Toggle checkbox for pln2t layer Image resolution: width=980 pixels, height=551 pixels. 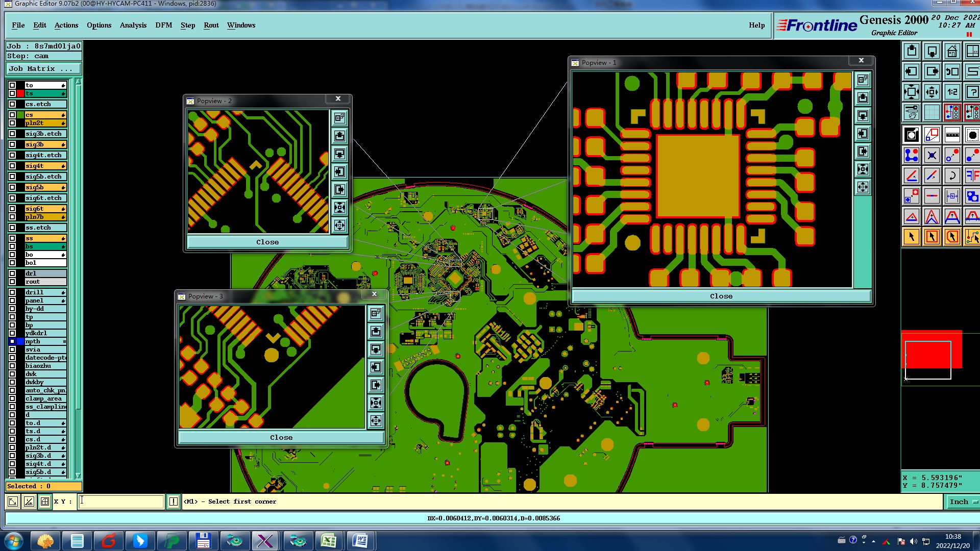click(12, 123)
